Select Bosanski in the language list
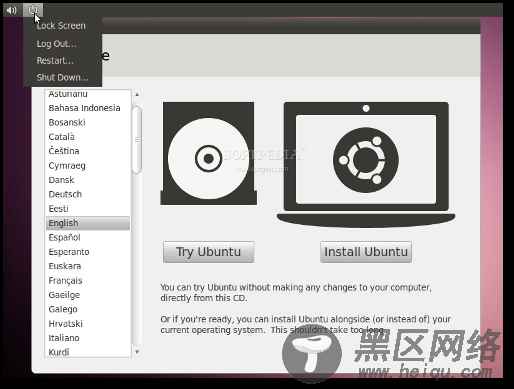The width and height of the screenshot is (514, 389). [x=88, y=122]
